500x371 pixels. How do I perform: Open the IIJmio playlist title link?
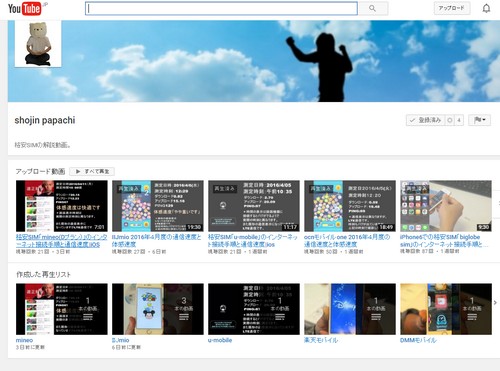121,340
